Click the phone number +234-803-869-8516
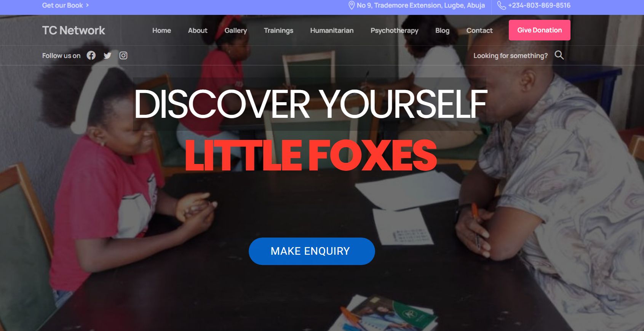Image resolution: width=644 pixels, height=331 pixels. (x=539, y=5)
